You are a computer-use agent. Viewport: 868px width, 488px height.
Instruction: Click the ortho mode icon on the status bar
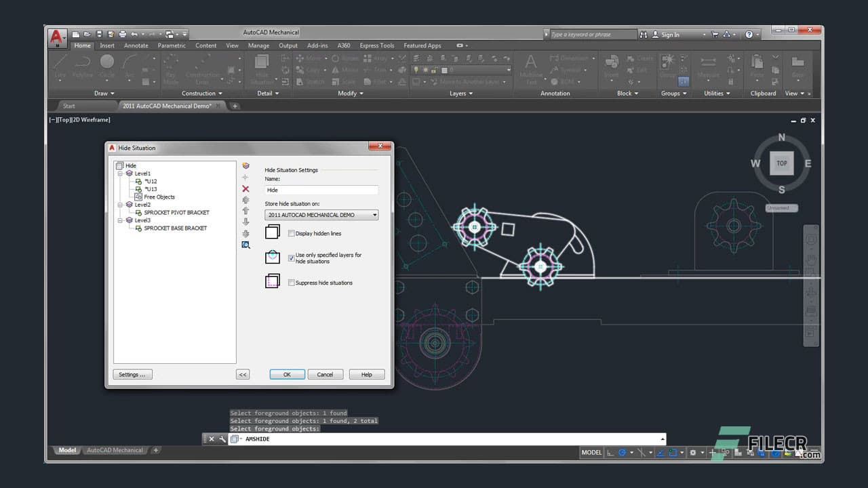[642, 453]
